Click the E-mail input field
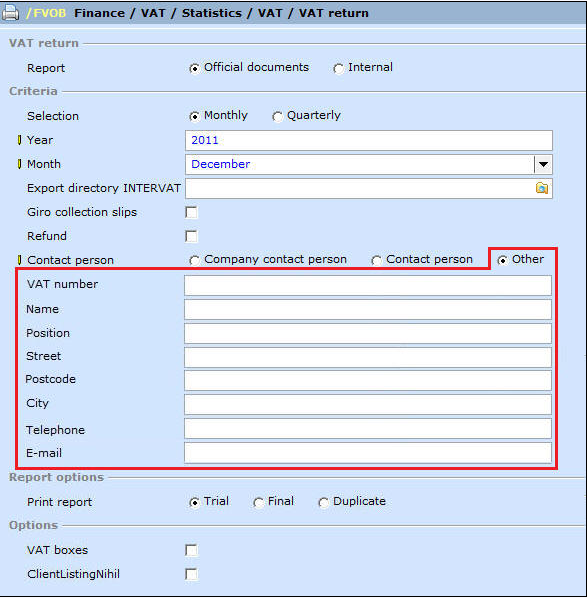 (368, 453)
